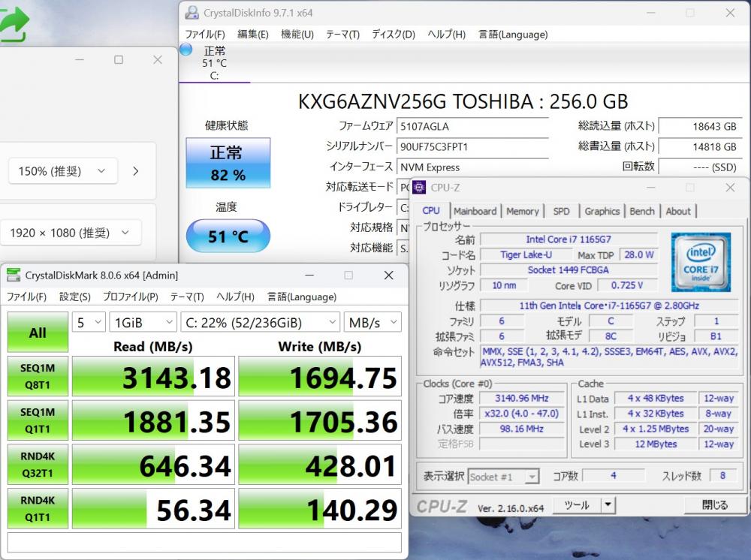This screenshot has width=751, height=560.
Task: Run the SEQ1M Q1T1 test
Action: click(x=38, y=420)
